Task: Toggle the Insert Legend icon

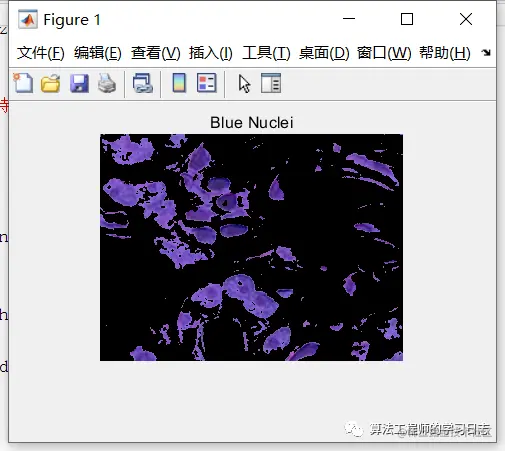Action: tap(207, 83)
